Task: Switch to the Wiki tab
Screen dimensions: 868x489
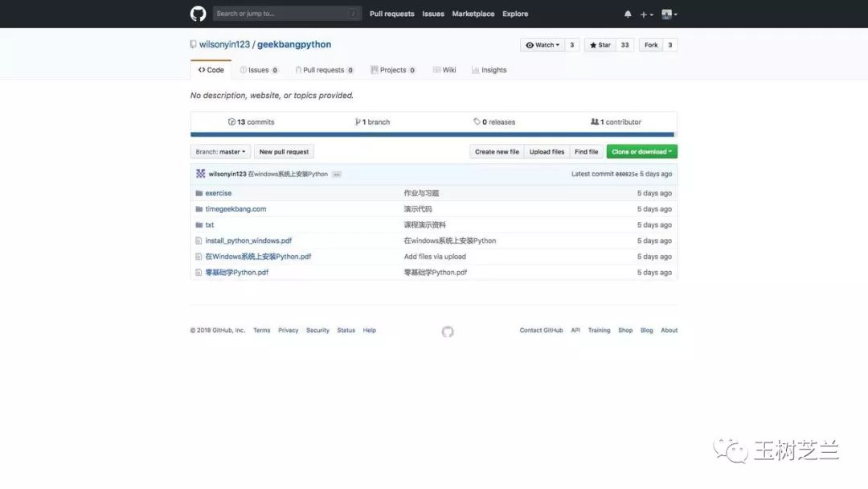Action: (x=444, y=70)
